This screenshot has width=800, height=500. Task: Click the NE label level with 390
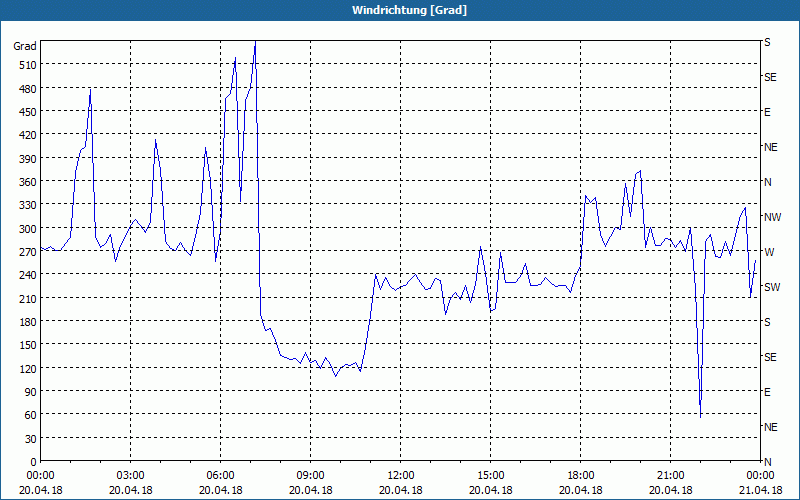pyautogui.click(x=770, y=147)
